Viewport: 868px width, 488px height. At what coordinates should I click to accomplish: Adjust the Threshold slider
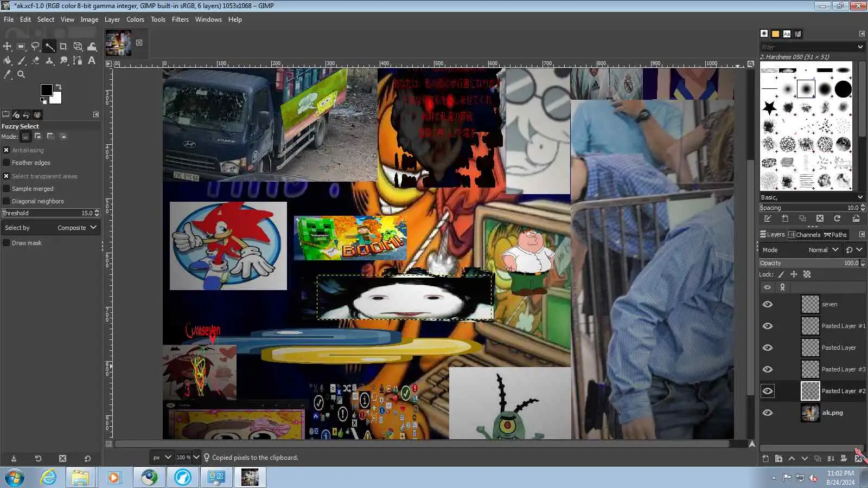click(50, 213)
